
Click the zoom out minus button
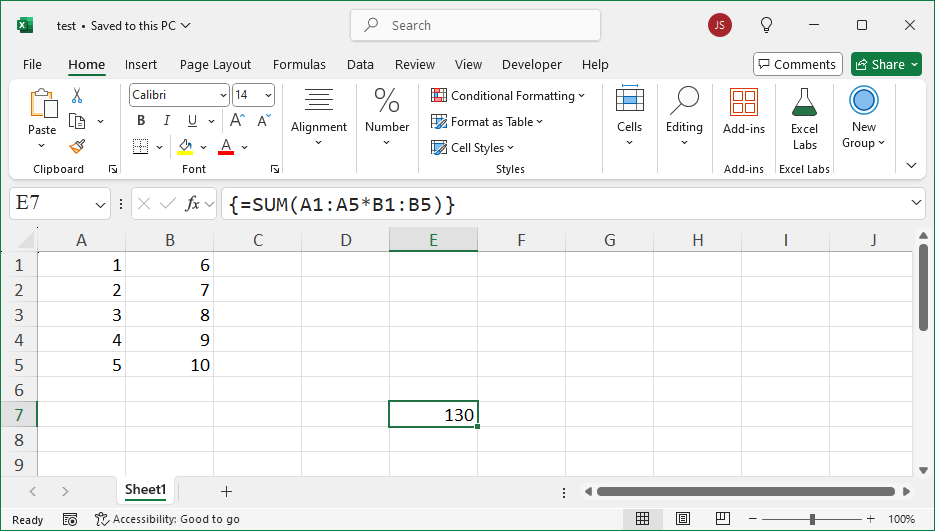click(x=753, y=519)
